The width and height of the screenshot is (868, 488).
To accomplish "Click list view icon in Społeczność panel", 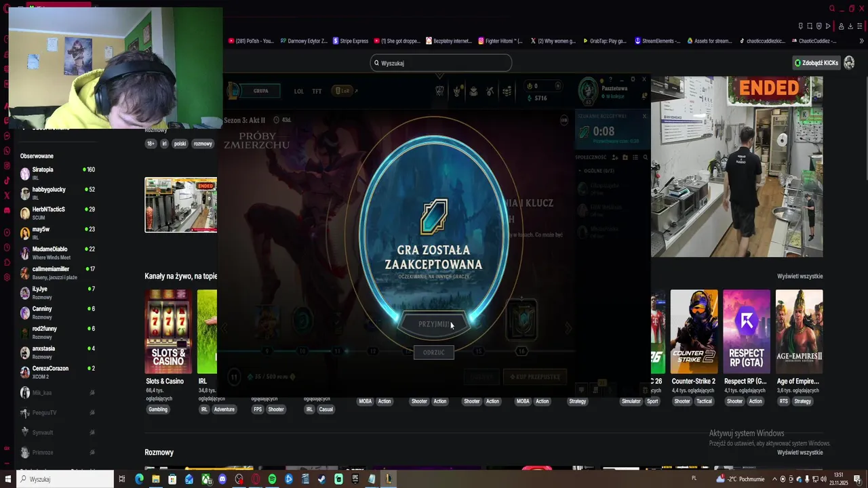I will pyautogui.click(x=635, y=157).
